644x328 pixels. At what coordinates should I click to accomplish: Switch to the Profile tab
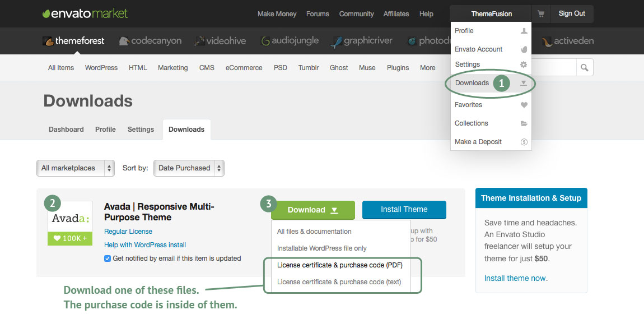tap(105, 130)
